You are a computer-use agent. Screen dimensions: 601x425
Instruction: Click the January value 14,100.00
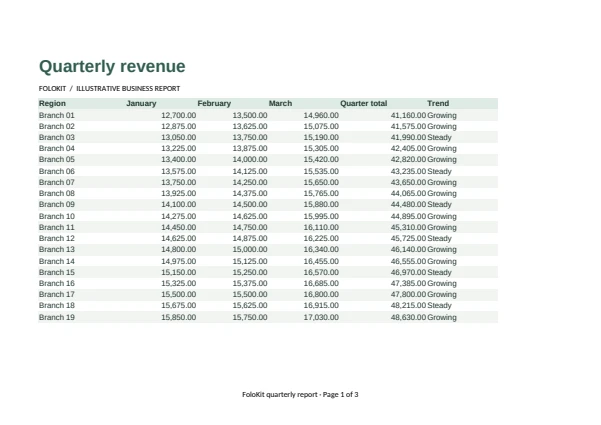pos(179,205)
